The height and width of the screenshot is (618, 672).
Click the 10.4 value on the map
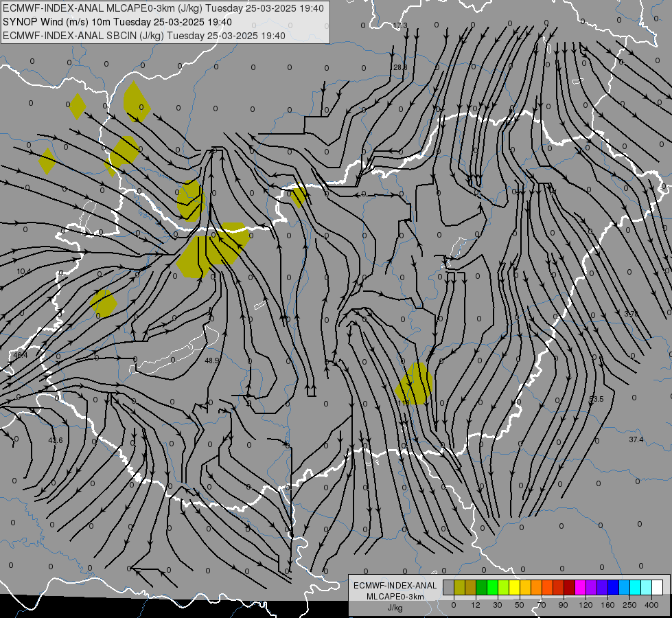point(24,271)
